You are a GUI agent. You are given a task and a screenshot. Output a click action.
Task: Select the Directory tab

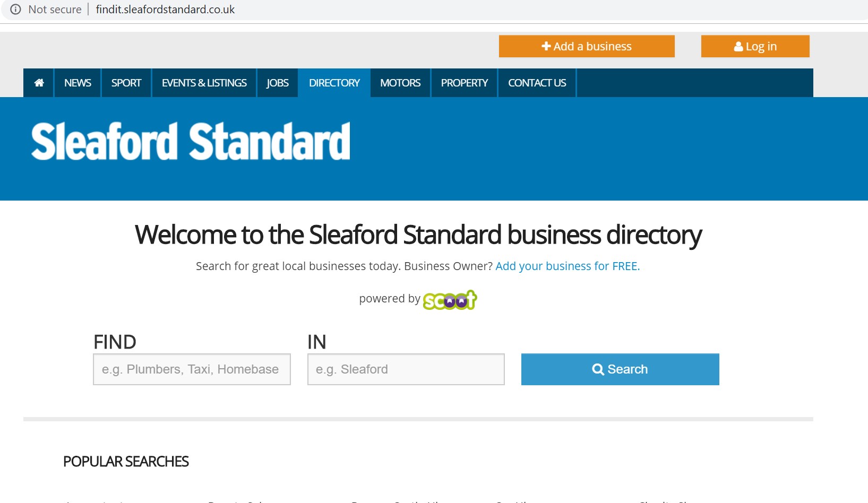click(334, 83)
